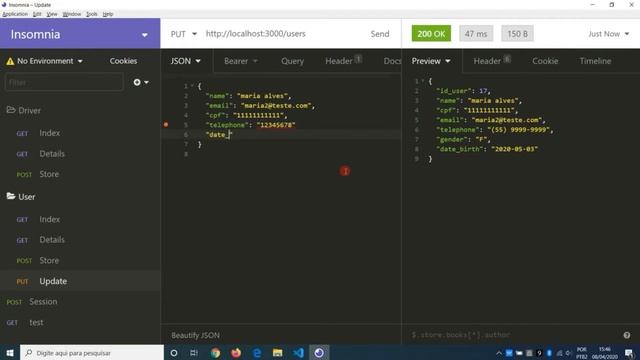Screen dimensions: 640x360
Task: Switch to the response Cookie tab
Action: click(545, 61)
